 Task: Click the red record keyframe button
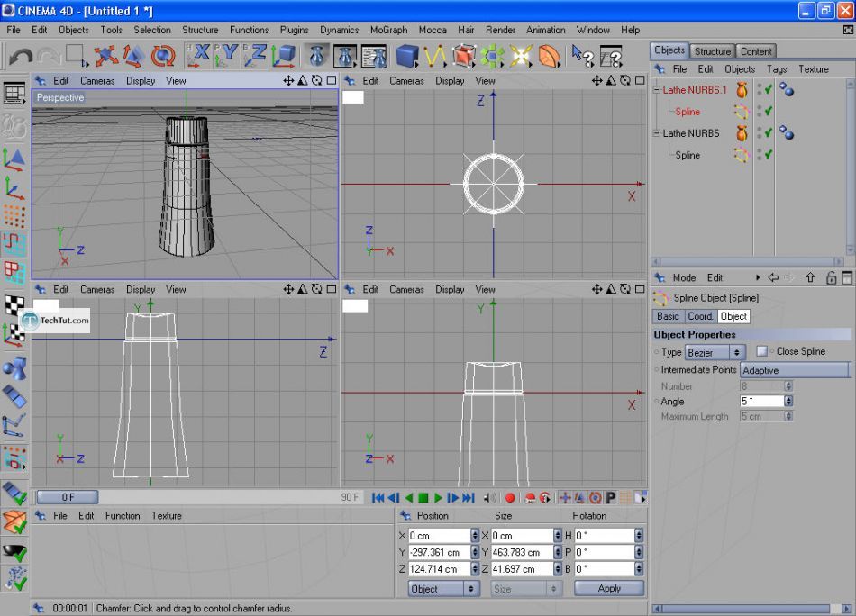[510, 498]
